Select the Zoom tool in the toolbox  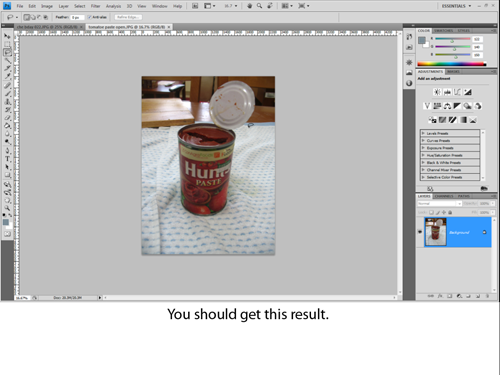tap(7, 208)
